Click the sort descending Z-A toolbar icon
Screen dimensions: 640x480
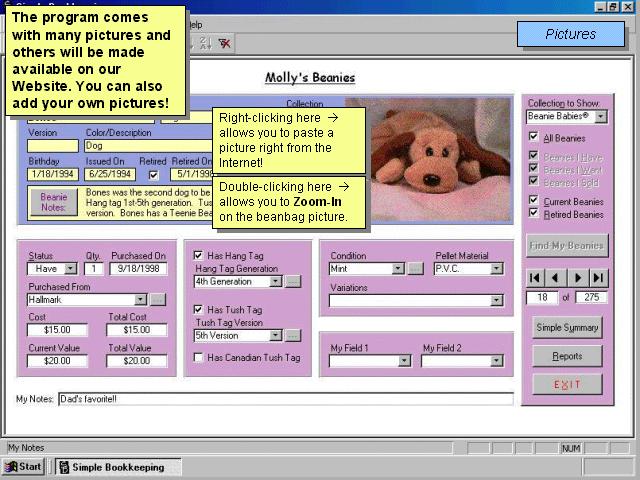point(205,43)
